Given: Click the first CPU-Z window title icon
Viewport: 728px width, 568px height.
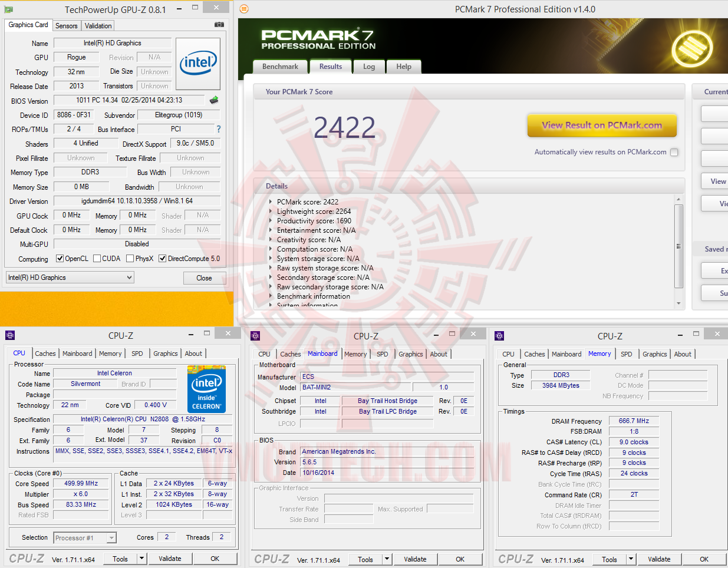Looking at the screenshot, I should tap(9, 335).
